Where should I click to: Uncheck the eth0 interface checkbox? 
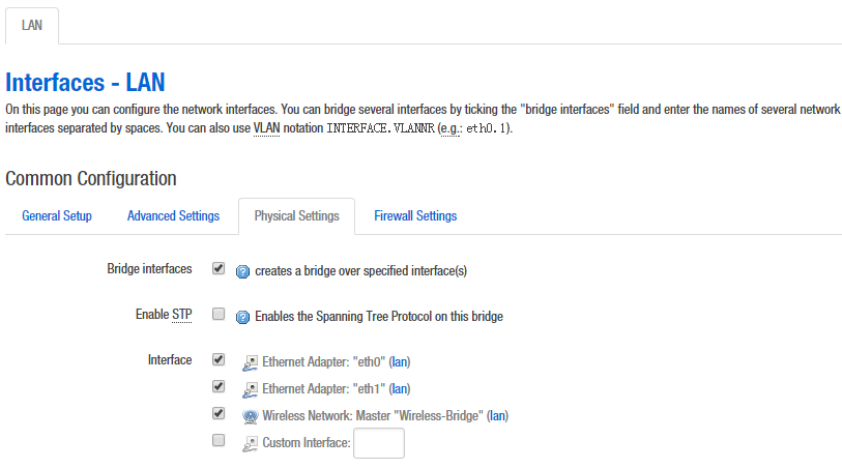point(218,360)
